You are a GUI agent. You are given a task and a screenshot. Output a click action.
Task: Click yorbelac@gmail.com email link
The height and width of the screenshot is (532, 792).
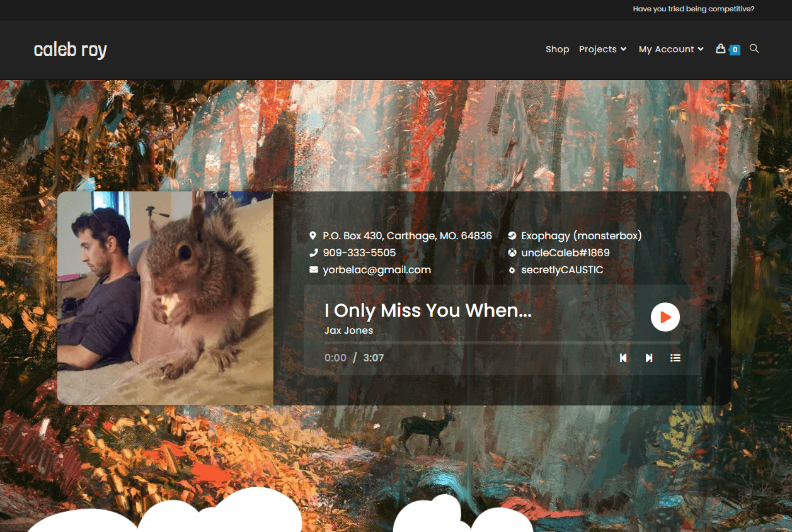377,269
